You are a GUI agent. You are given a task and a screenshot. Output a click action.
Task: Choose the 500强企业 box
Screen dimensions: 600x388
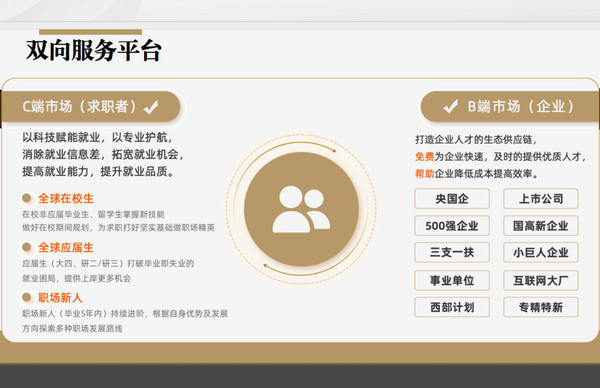(452, 226)
